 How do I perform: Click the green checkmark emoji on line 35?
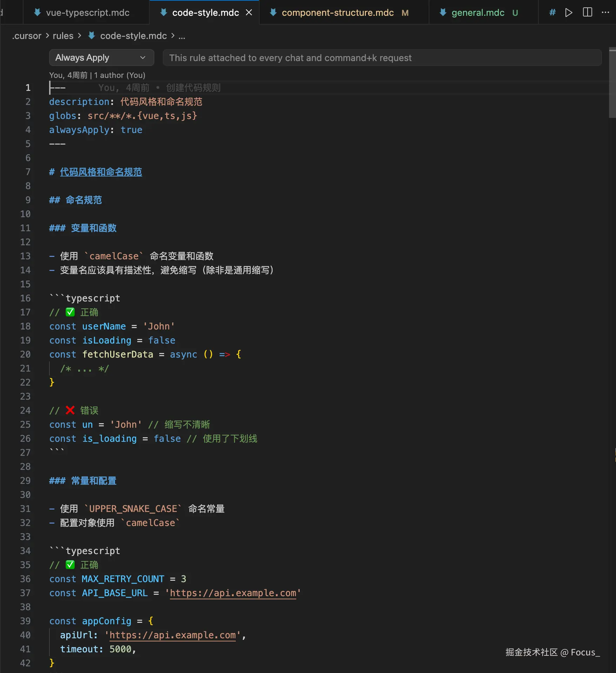click(x=70, y=565)
